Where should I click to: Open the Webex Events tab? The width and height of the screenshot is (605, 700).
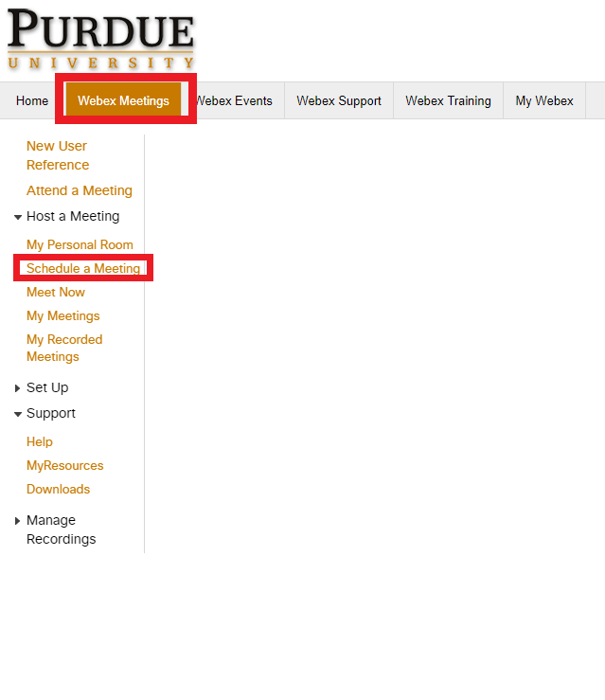coord(234,101)
